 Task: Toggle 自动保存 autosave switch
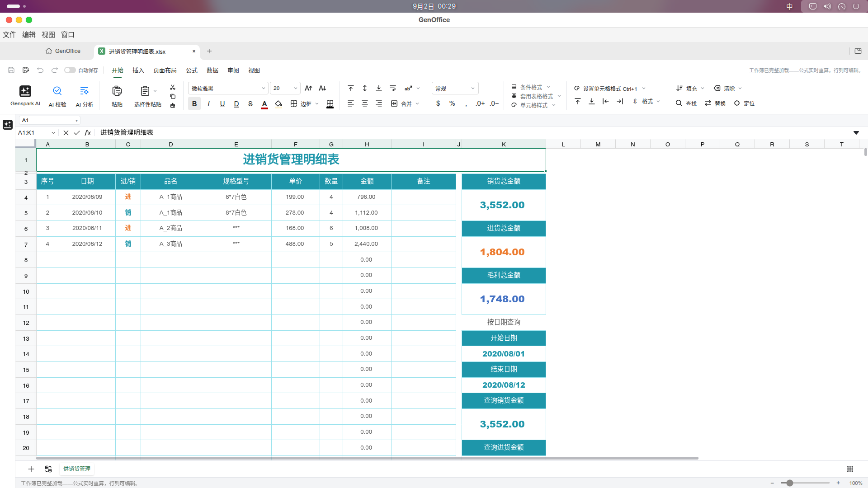[x=70, y=70]
